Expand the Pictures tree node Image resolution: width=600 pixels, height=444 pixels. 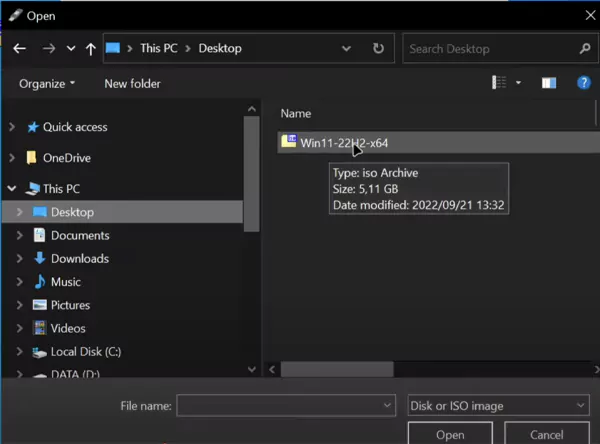coord(20,305)
